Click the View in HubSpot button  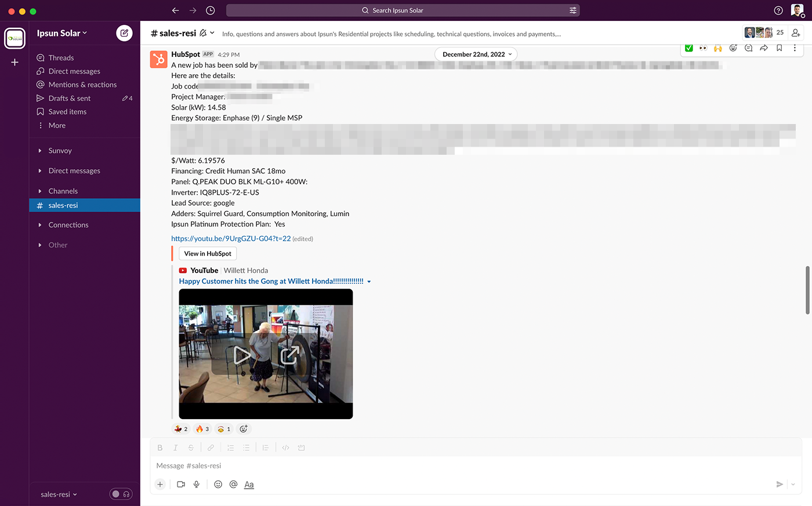pyautogui.click(x=207, y=253)
